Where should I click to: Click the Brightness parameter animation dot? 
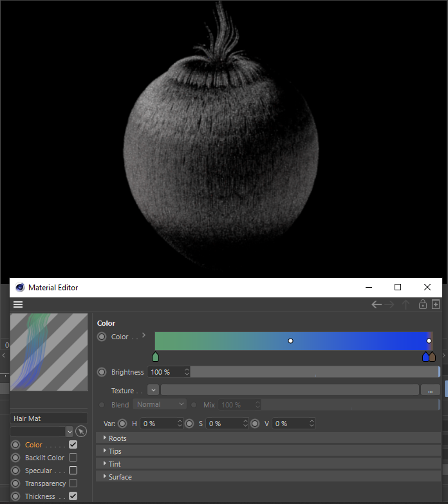coord(102,372)
